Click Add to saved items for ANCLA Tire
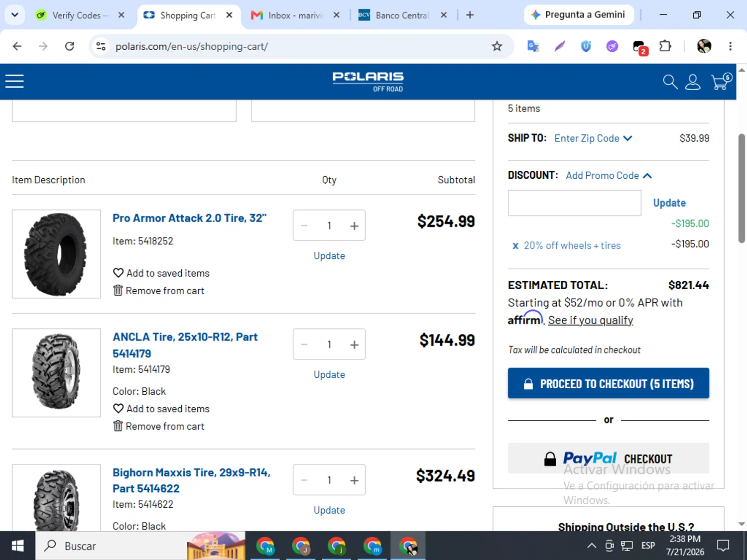The height and width of the screenshot is (560, 747). [168, 409]
